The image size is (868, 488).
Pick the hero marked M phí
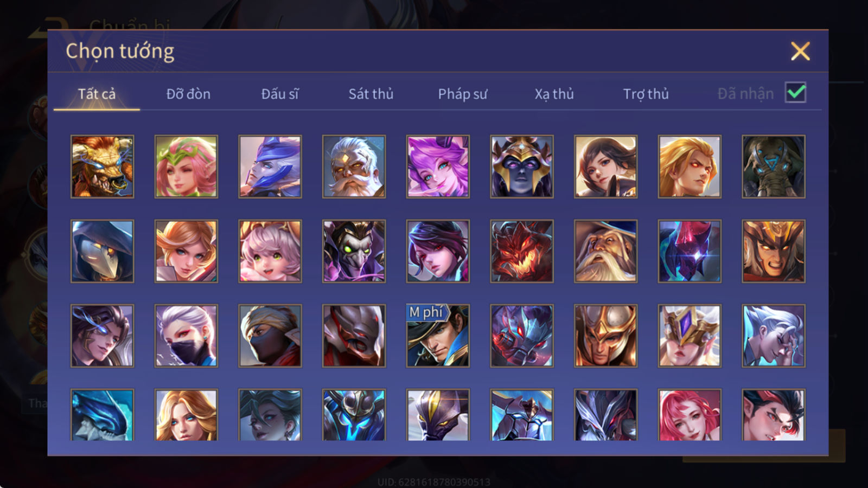pos(438,336)
